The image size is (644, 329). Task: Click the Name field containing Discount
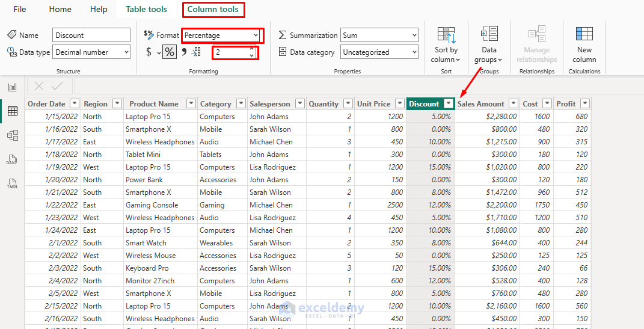(x=91, y=35)
